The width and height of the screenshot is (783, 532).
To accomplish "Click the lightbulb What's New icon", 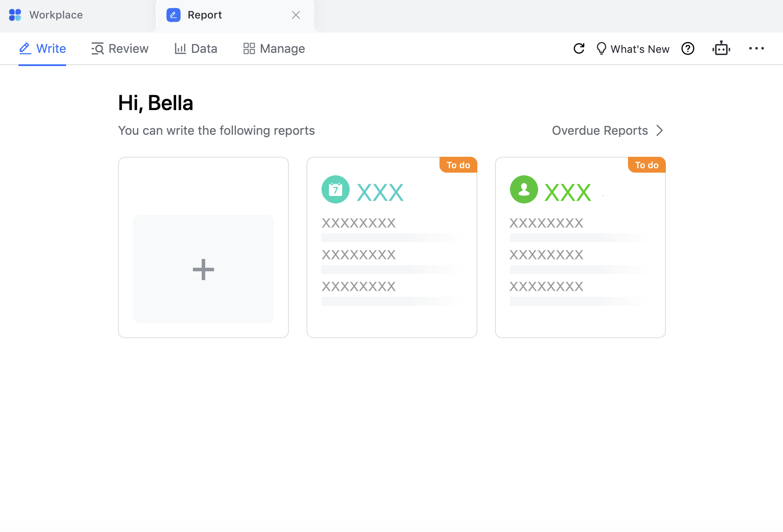I will tap(601, 48).
